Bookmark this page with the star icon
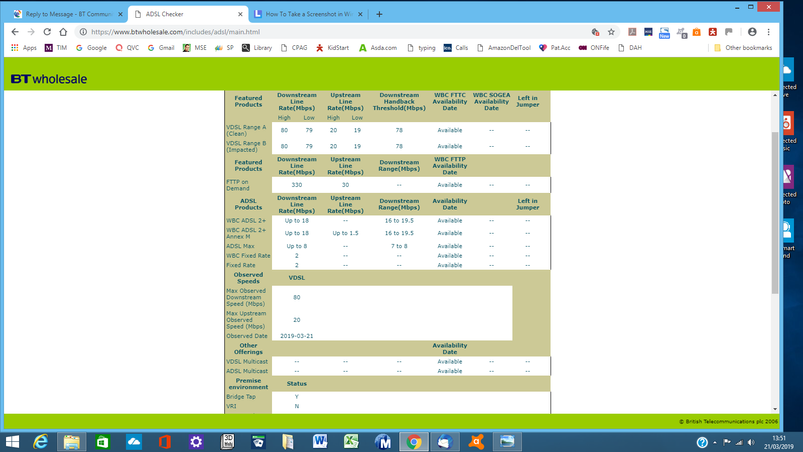Screen dimensions: 803x452 (611, 32)
